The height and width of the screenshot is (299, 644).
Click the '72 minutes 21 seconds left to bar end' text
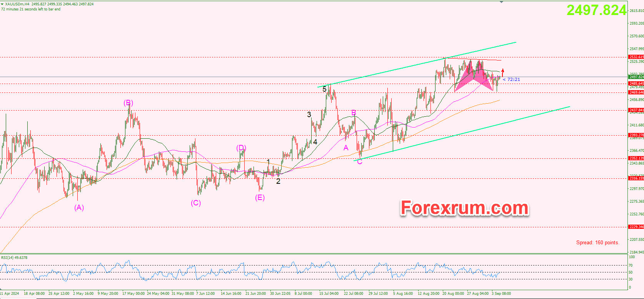[31, 9]
